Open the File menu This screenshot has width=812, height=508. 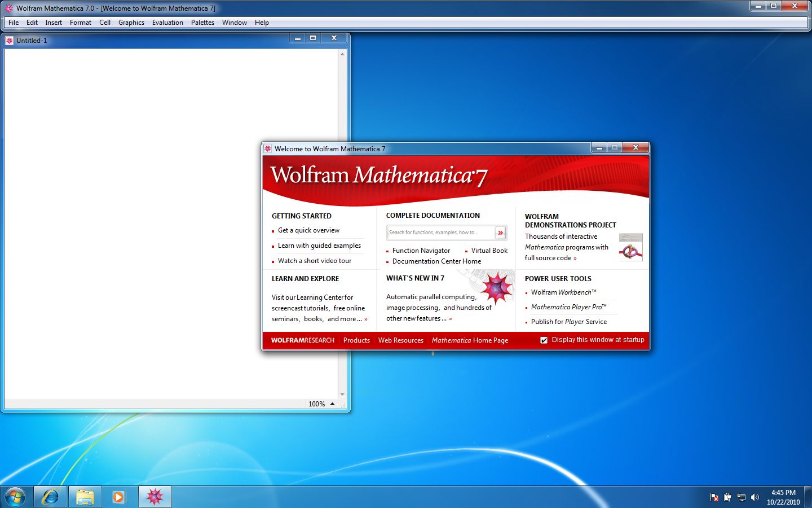14,23
